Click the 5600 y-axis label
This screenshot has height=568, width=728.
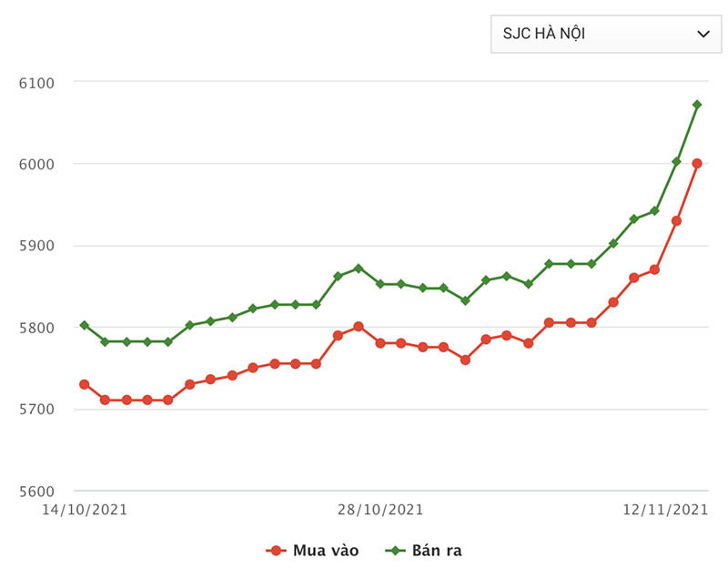(x=37, y=492)
